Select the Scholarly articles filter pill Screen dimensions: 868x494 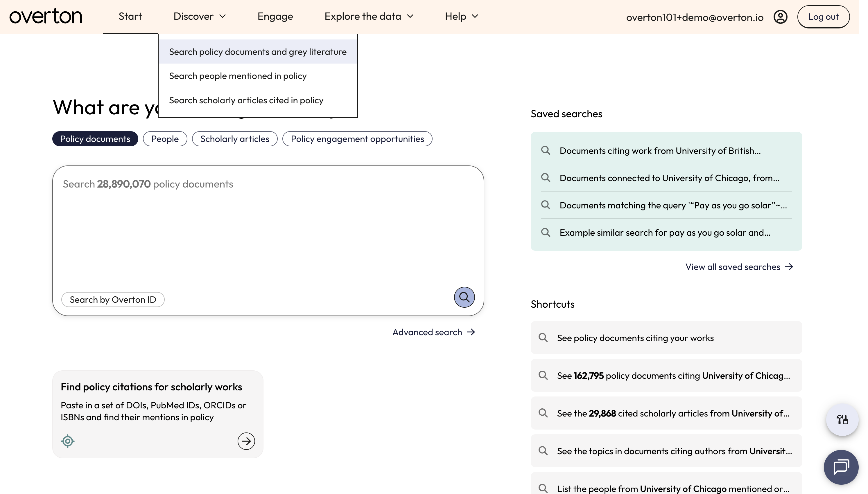[x=234, y=139]
